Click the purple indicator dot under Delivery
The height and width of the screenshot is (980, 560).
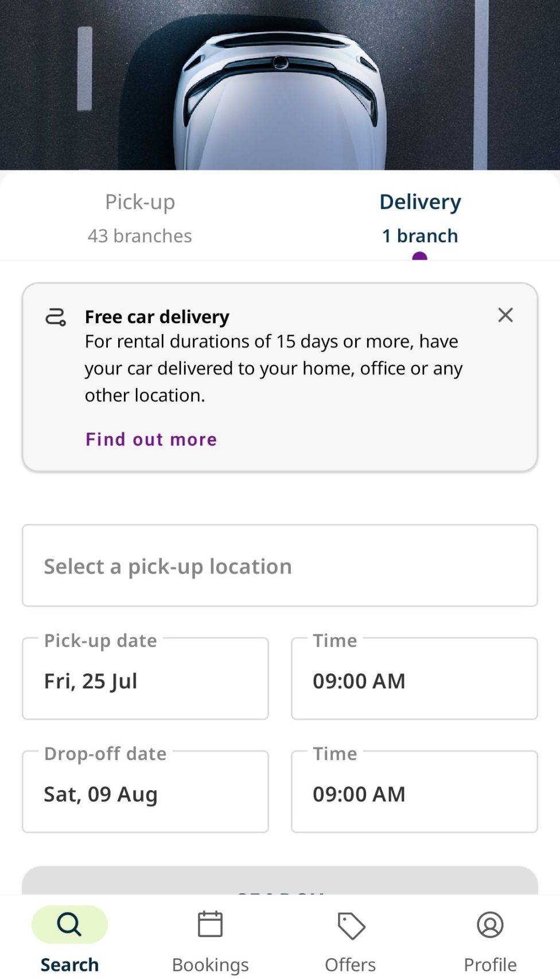pyautogui.click(x=419, y=257)
